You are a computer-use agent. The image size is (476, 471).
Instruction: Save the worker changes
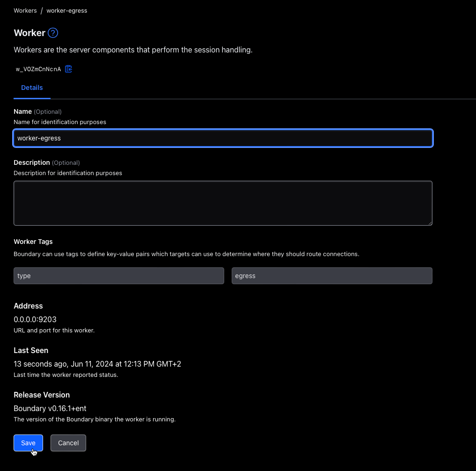point(28,443)
